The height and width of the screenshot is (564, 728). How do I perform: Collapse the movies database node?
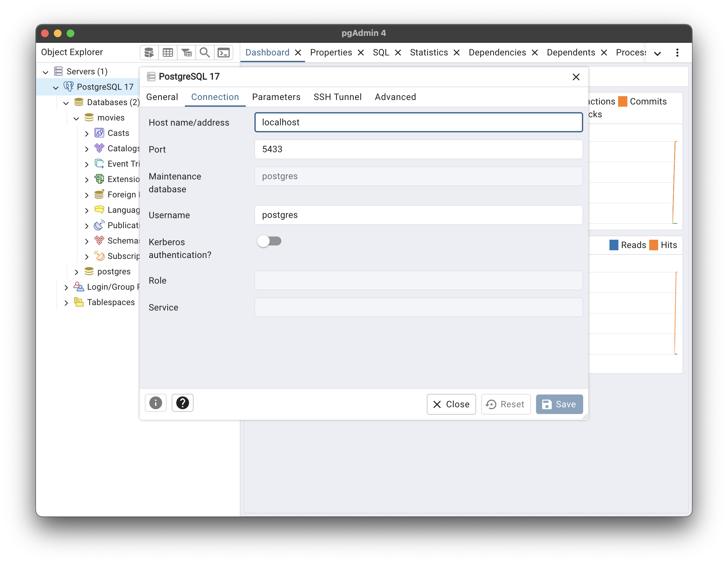tap(76, 118)
